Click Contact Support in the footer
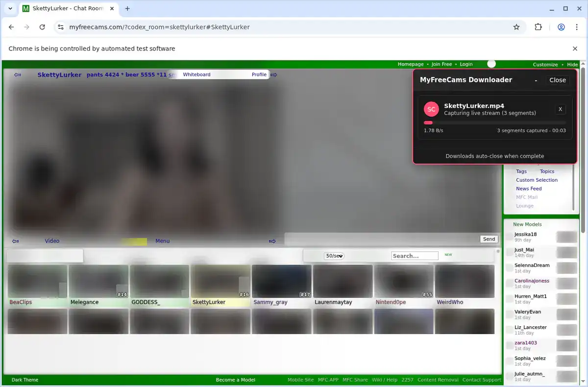Screen dimensions: 588x387 click(482, 380)
